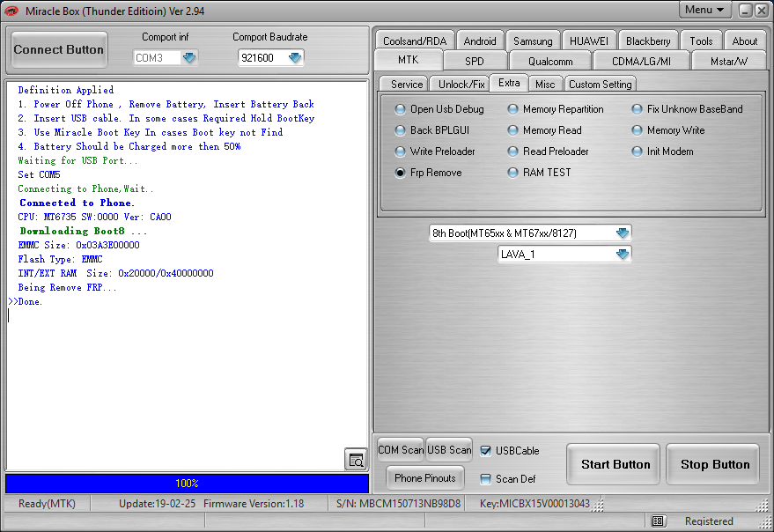Screen dimensions: 774x532
Task: Select the MTK tab
Action: (409, 60)
